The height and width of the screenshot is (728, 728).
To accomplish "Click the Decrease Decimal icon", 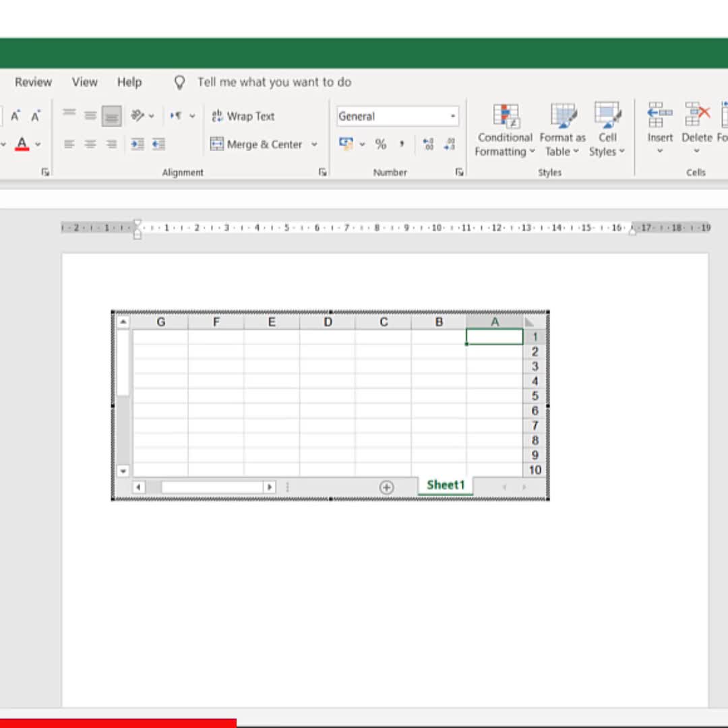I will click(450, 144).
